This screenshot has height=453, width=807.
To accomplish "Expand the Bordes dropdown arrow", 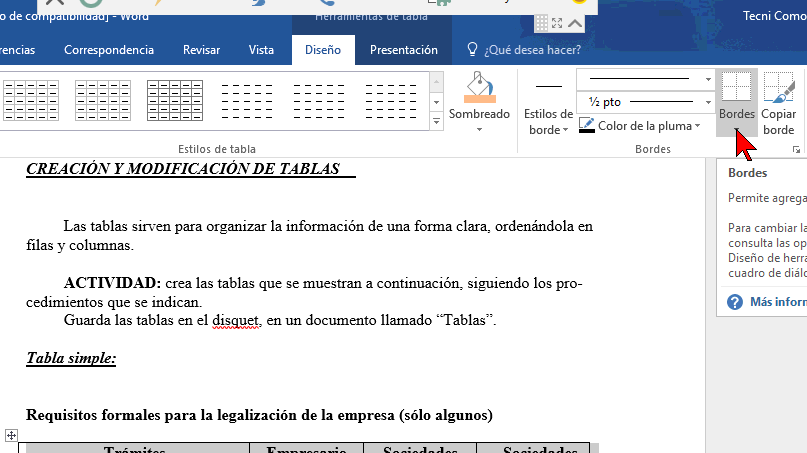I will [736, 130].
